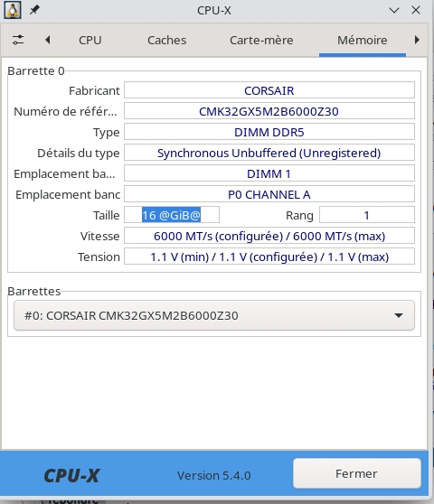Click the Rang label

[299, 216]
